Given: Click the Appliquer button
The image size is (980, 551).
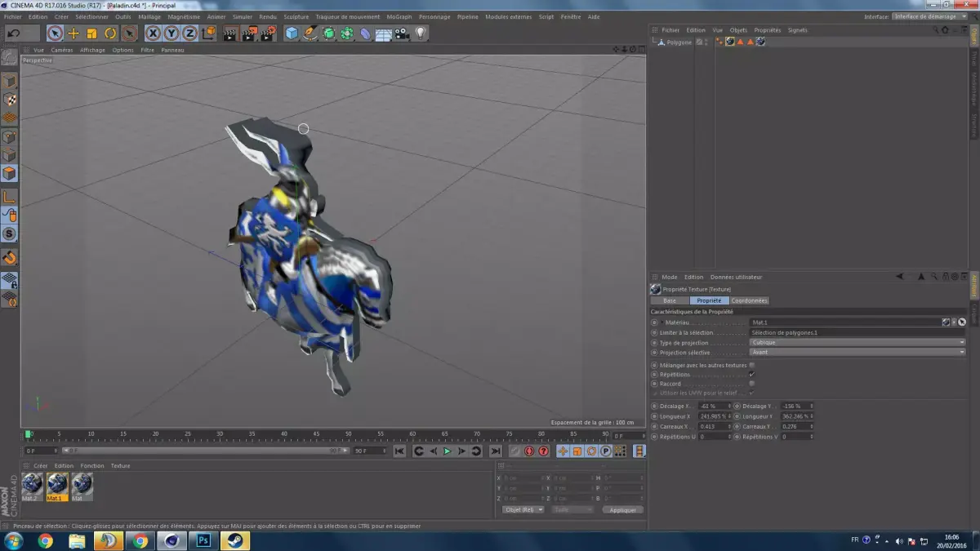Looking at the screenshot, I should 622,509.
